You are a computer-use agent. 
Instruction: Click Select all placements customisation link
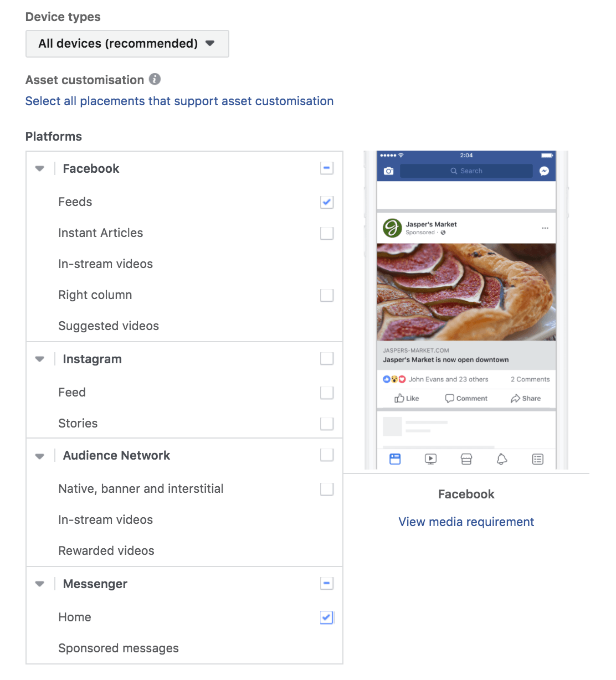point(179,101)
